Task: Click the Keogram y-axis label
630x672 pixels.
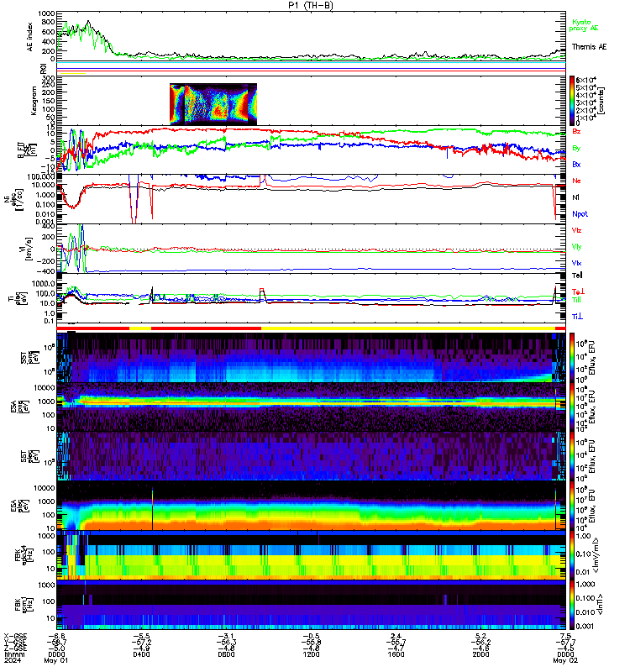Action: click(x=34, y=101)
